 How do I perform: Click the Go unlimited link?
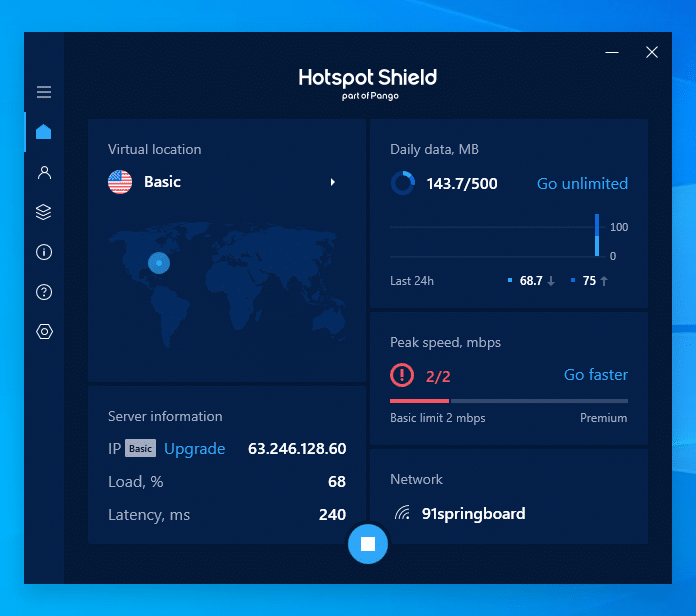[x=582, y=183]
